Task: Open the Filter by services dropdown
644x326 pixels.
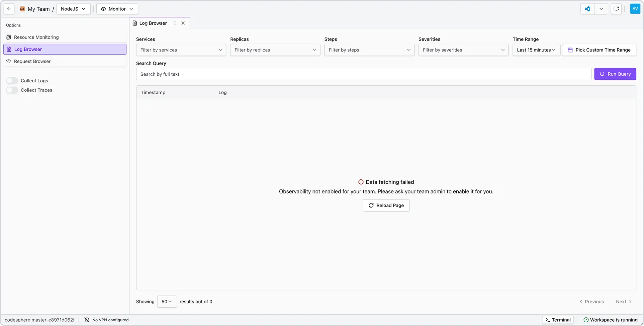Action: [181, 50]
